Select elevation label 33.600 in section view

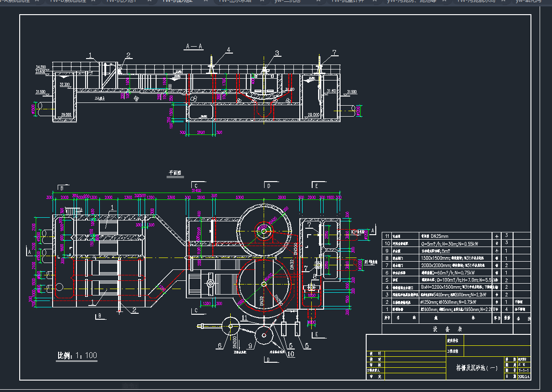point(41,72)
